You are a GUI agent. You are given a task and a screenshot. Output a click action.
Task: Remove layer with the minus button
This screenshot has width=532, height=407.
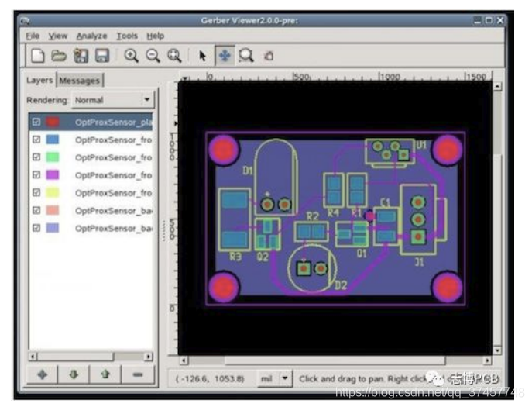[x=137, y=374]
